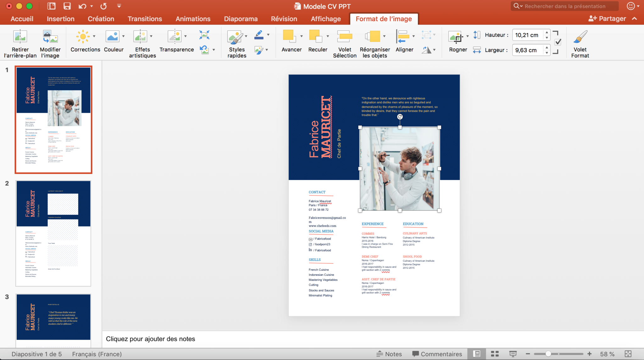Screen dimensions: 644x360
Task: Click Français (France) language indicator
Action: [97, 354]
